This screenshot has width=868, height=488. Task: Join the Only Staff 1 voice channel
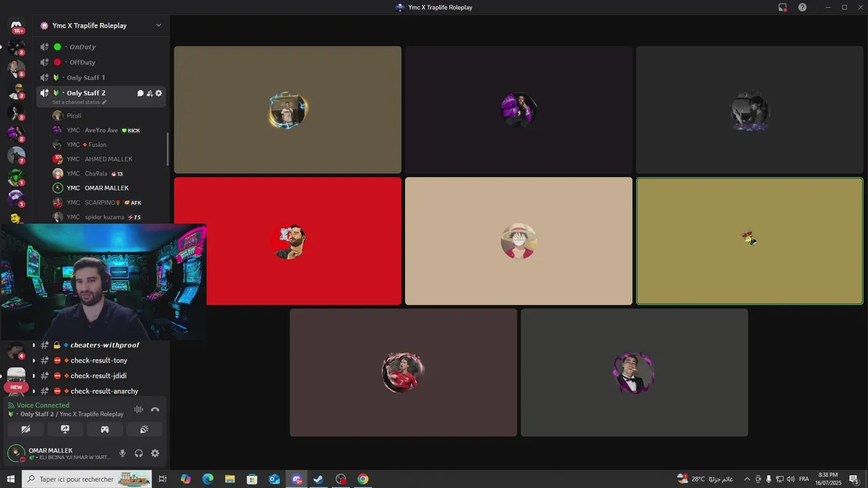[x=102, y=77]
